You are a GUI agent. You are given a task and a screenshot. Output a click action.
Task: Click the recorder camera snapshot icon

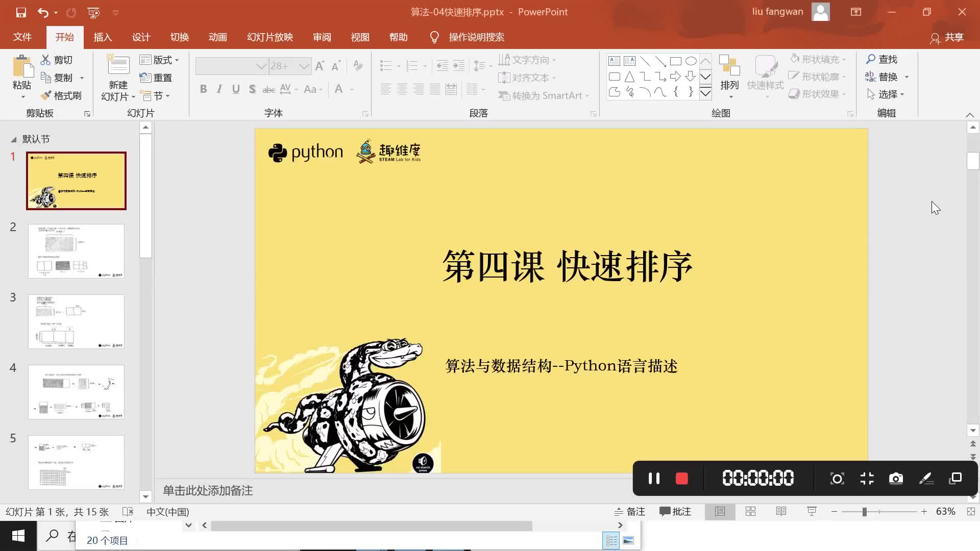896,479
